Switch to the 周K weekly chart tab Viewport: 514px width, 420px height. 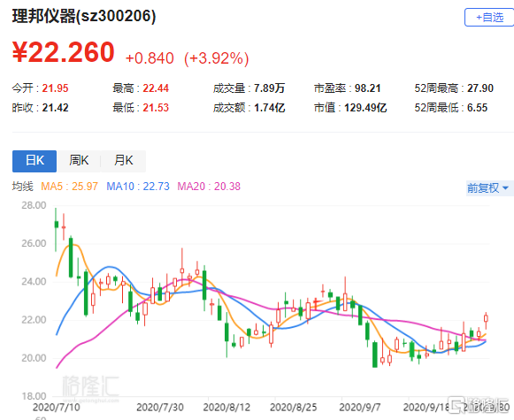pyautogui.click(x=79, y=161)
